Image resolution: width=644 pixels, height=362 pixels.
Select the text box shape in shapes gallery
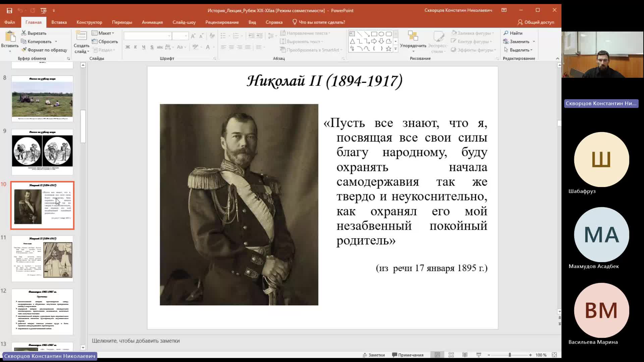point(352,34)
